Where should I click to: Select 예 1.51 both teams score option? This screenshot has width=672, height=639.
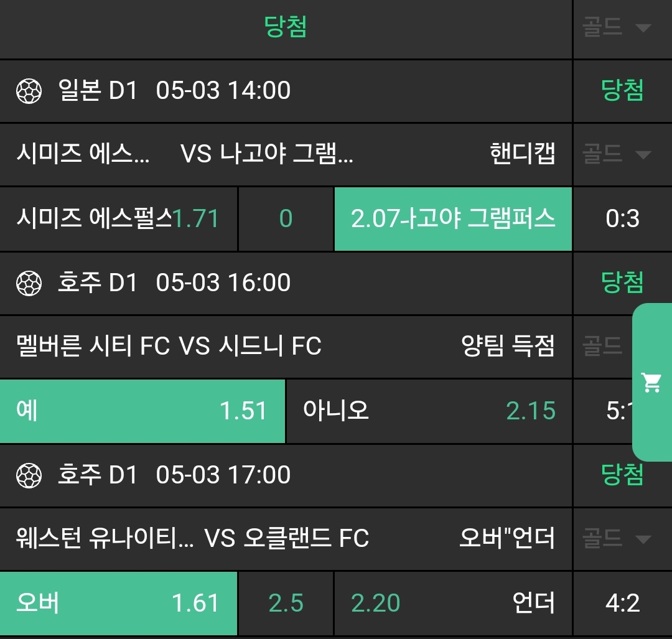(142, 411)
